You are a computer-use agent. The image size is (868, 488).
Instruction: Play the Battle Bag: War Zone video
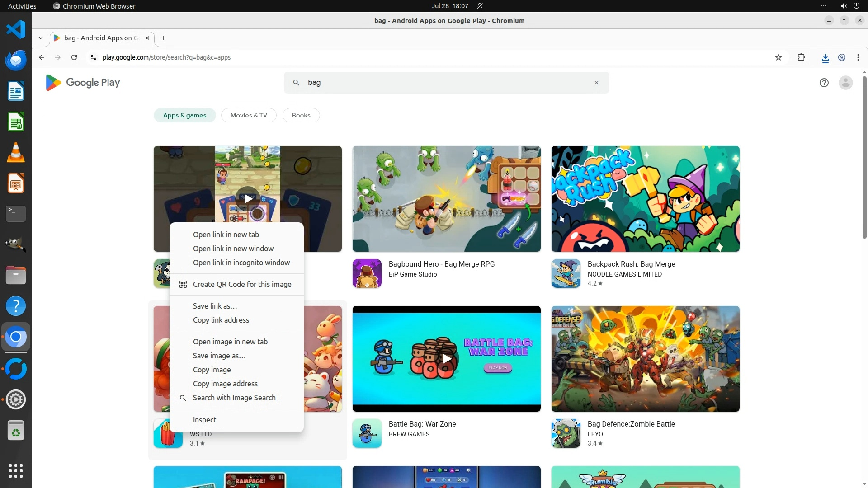coord(447,359)
